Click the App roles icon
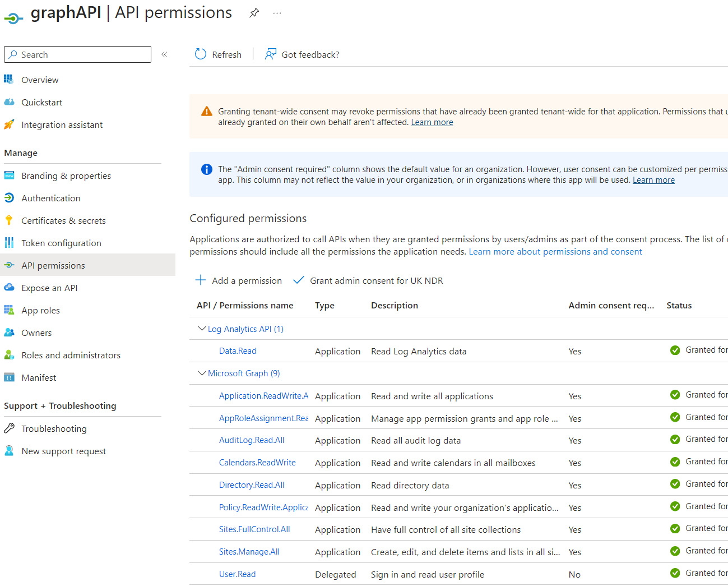This screenshot has width=728, height=586. [x=9, y=310]
